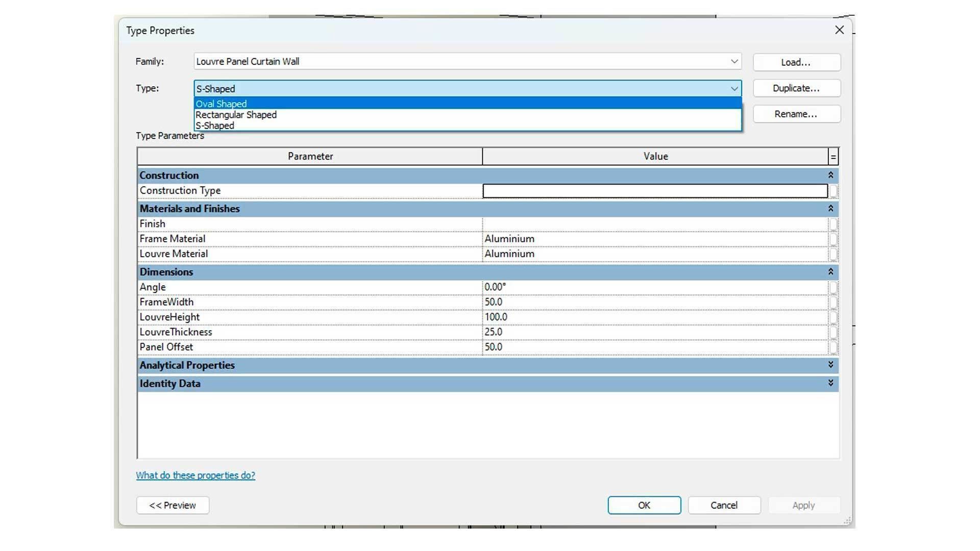Viewport: 980px width, 551px height.
Task: Collapse the Construction group chevron
Action: [x=830, y=176]
